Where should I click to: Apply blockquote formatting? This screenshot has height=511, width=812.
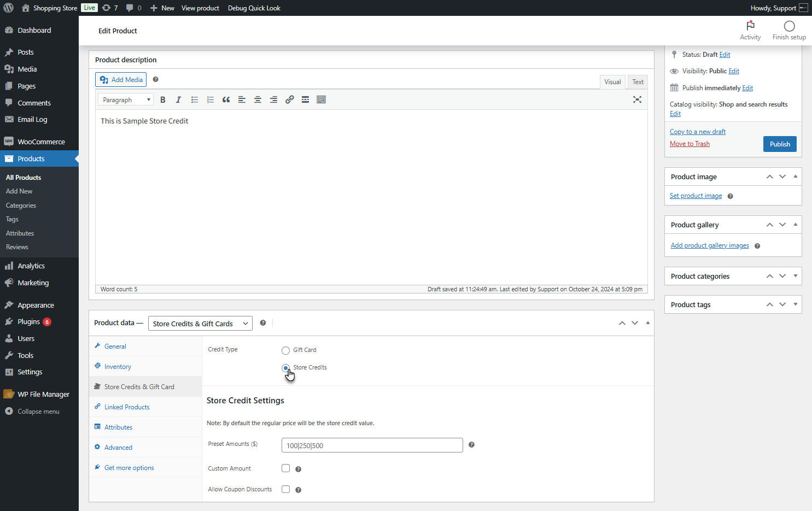[226, 99]
